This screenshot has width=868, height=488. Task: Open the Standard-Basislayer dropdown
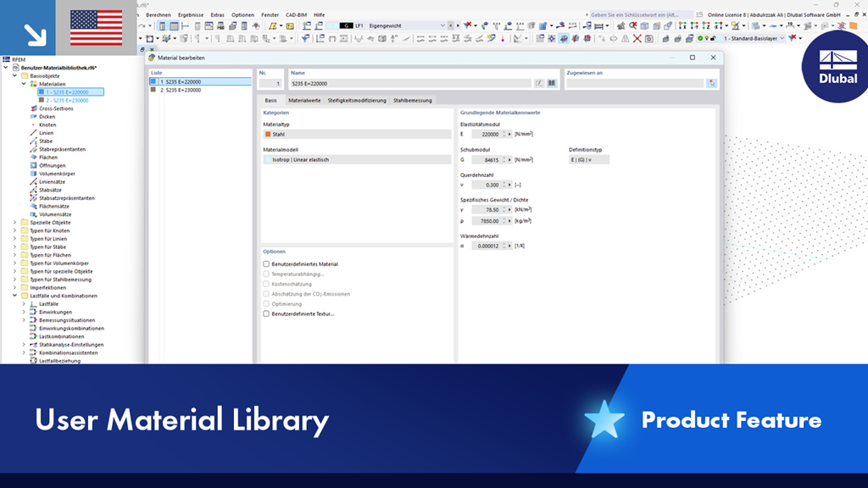782,39
